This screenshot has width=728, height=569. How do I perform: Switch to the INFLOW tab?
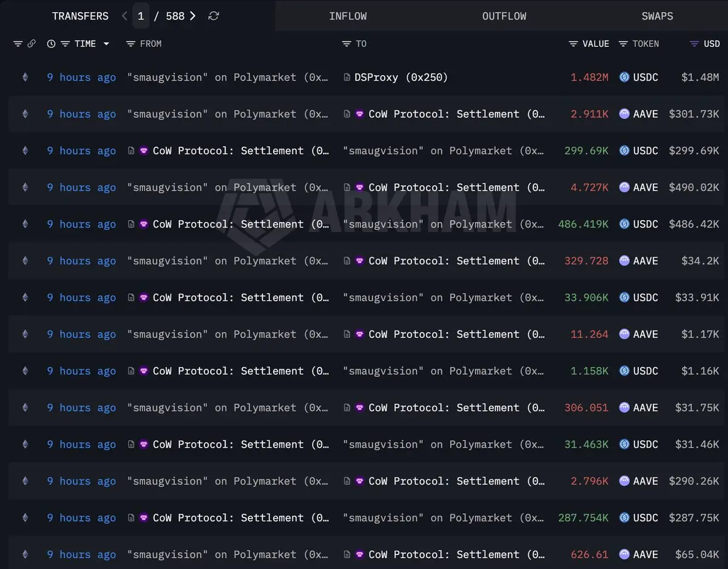[x=348, y=16]
